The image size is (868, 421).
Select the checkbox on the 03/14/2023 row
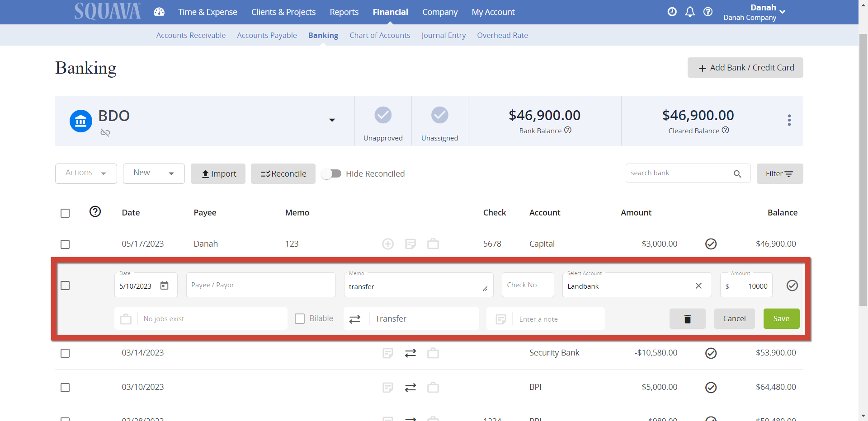[x=65, y=353]
